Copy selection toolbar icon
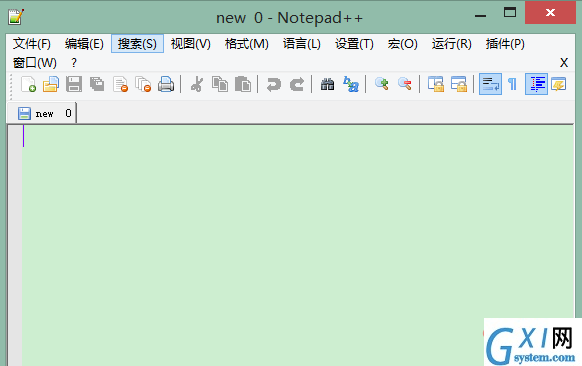The width and height of the screenshot is (582, 366). [220, 84]
